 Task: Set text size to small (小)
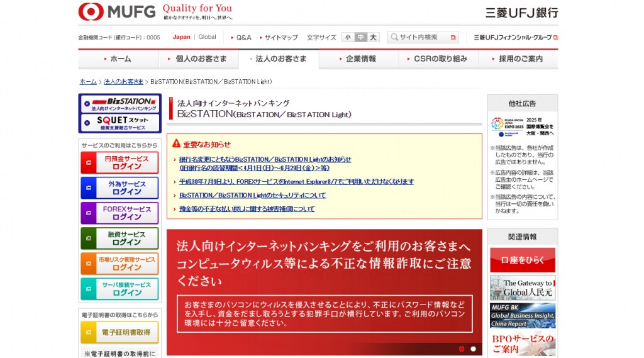[348, 37]
